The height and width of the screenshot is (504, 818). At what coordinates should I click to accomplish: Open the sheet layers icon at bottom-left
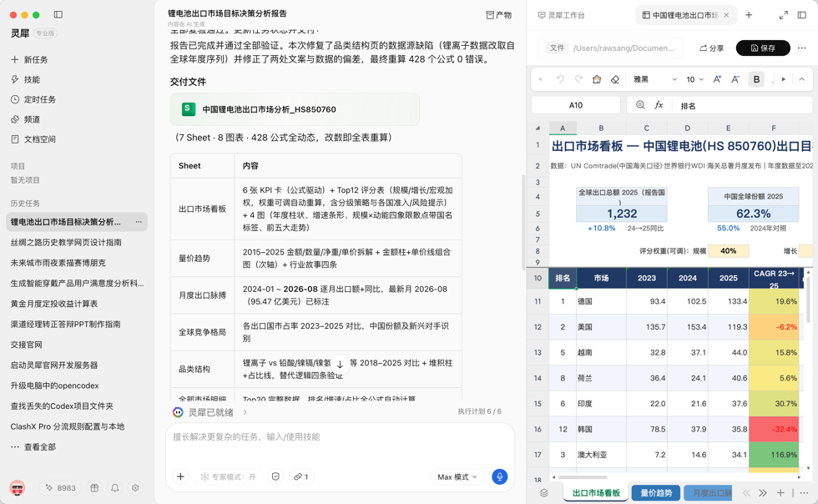tap(544, 492)
